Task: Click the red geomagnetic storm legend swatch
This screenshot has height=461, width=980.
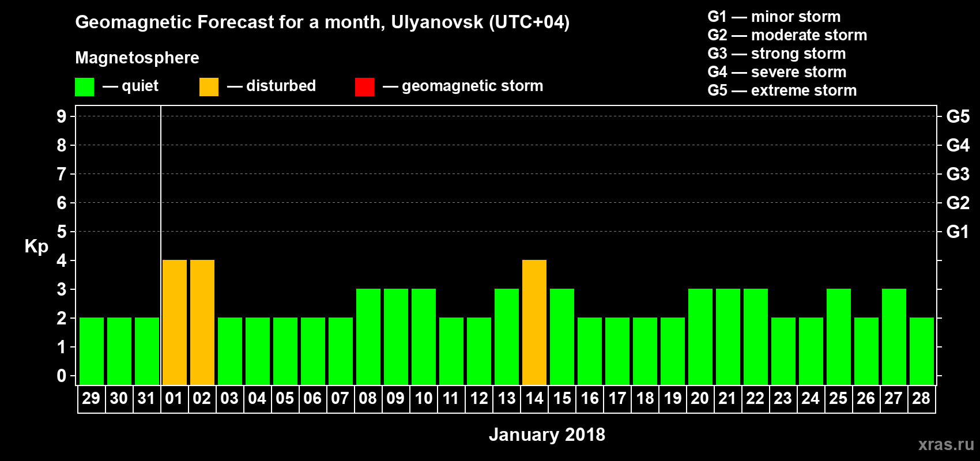Action: pyautogui.click(x=365, y=87)
